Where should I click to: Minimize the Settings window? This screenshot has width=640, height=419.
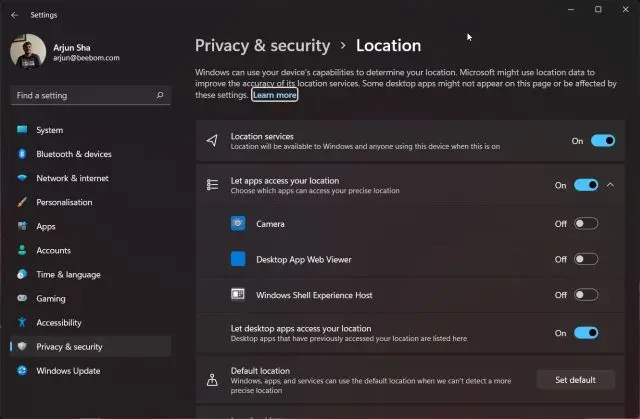point(571,9)
